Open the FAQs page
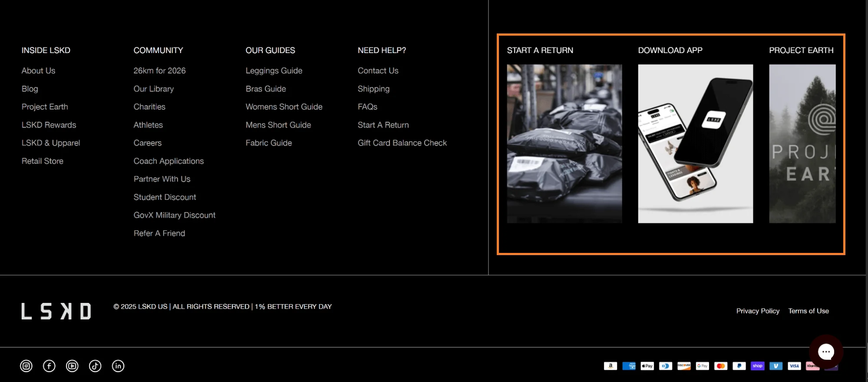The height and width of the screenshot is (382, 868). click(x=367, y=107)
